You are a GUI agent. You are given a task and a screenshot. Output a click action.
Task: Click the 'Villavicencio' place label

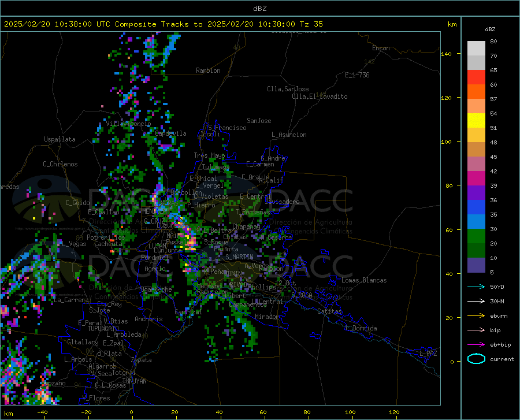128,124
